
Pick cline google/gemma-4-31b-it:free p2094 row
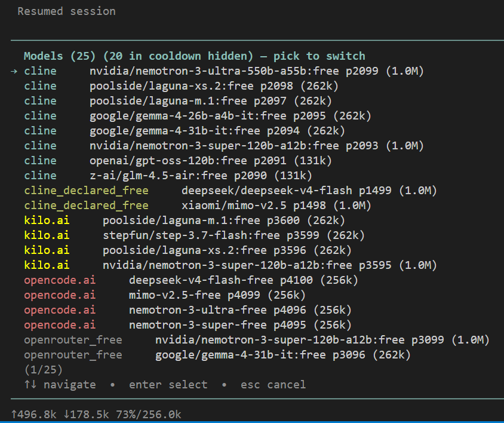[x=184, y=131]
